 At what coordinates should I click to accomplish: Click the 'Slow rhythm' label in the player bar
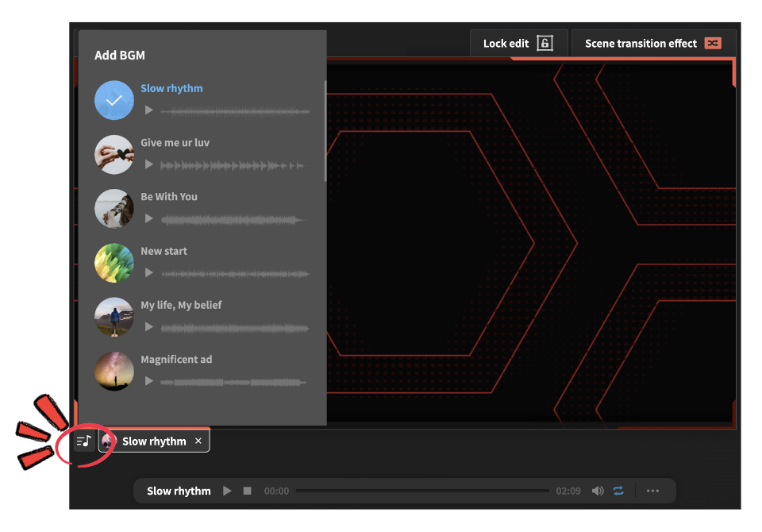coord(179,492)
